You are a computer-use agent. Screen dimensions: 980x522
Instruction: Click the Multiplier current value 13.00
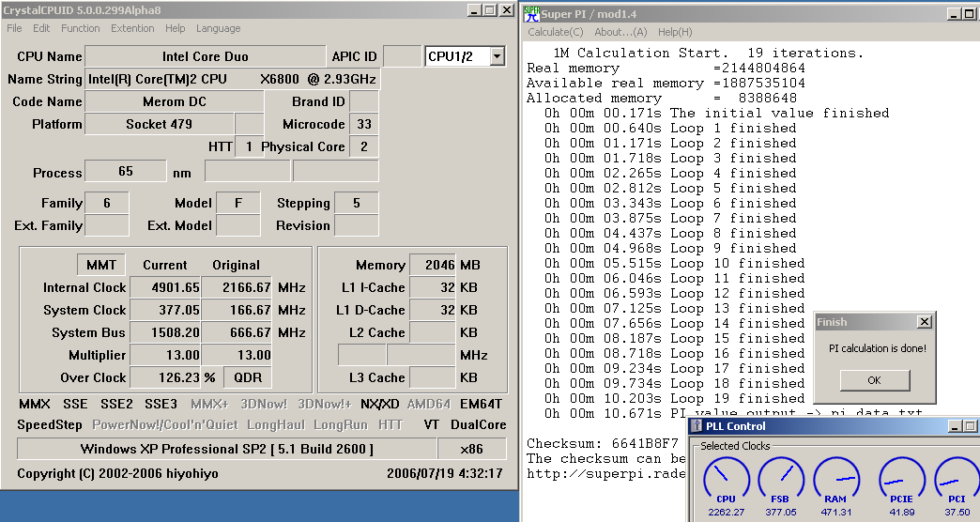point(164,355)
